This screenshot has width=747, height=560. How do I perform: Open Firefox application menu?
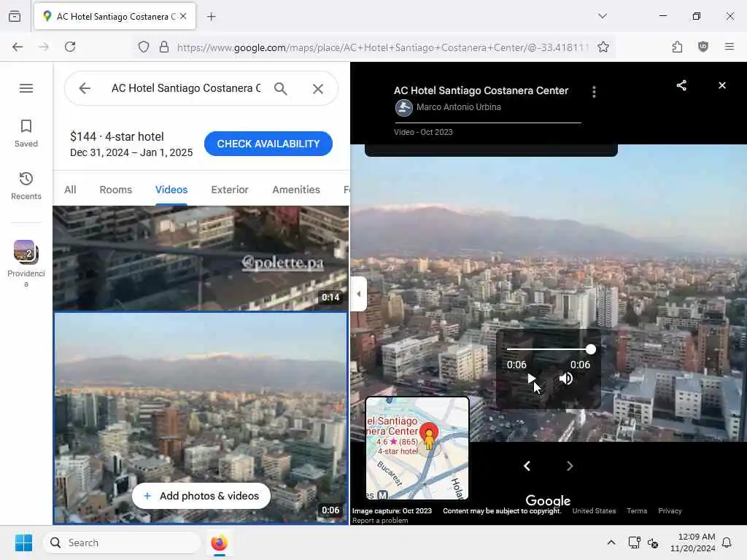729,47
